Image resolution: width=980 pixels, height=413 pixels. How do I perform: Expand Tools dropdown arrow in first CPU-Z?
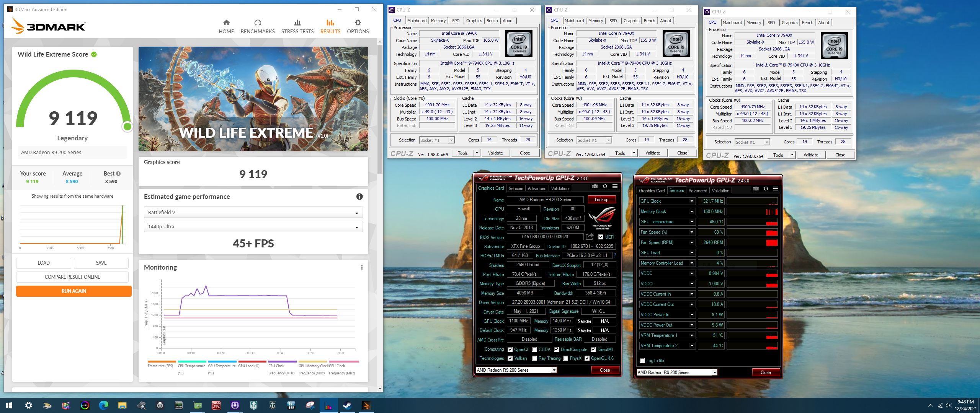pos(477,153)
